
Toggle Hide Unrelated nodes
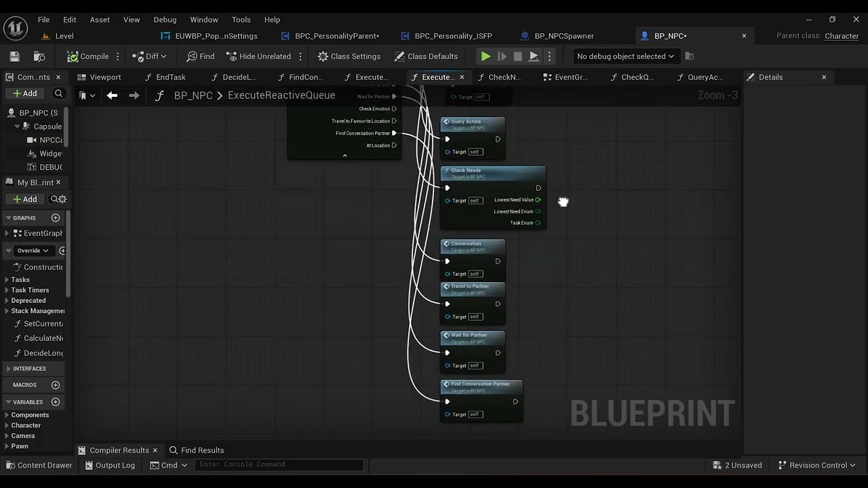pos(258,56)
